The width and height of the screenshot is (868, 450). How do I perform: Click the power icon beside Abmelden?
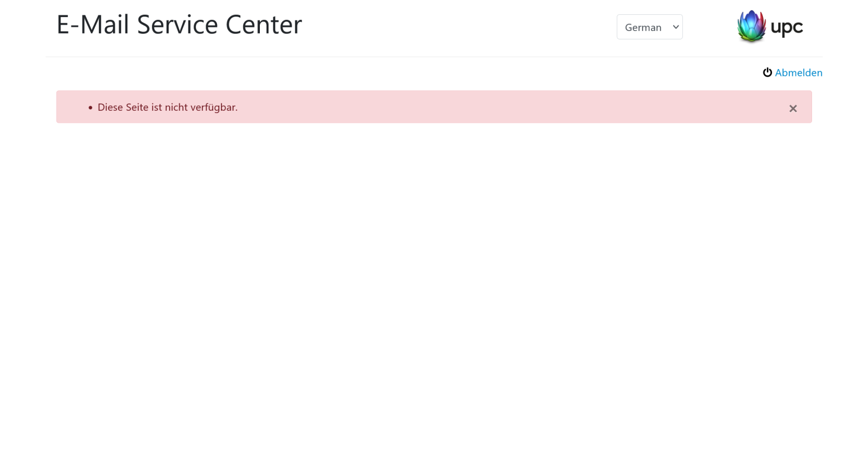pyautogui.click(x=767, y=73)
